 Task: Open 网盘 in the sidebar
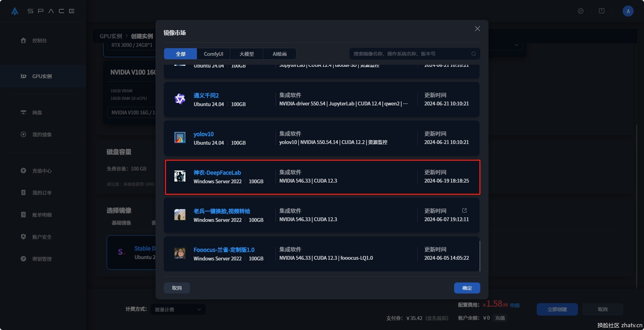[43, 112]
